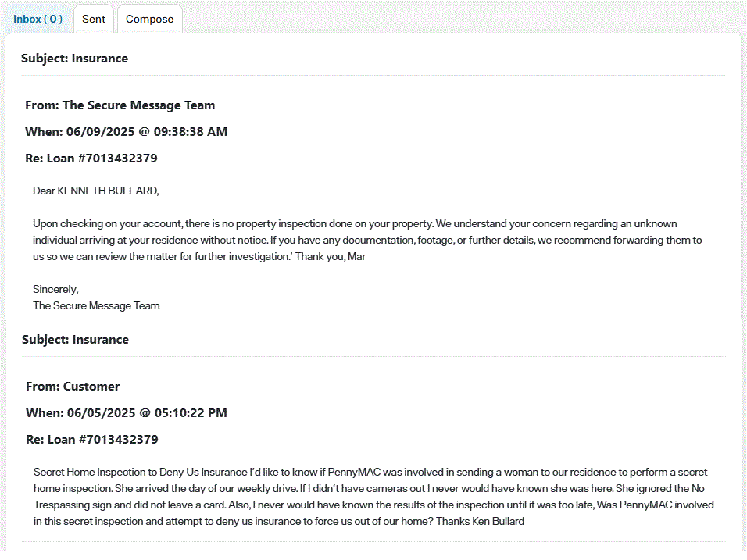Click Re: Loan number under the 06/09/2025 timestamp
747x560 pixels.
point(91,158)
